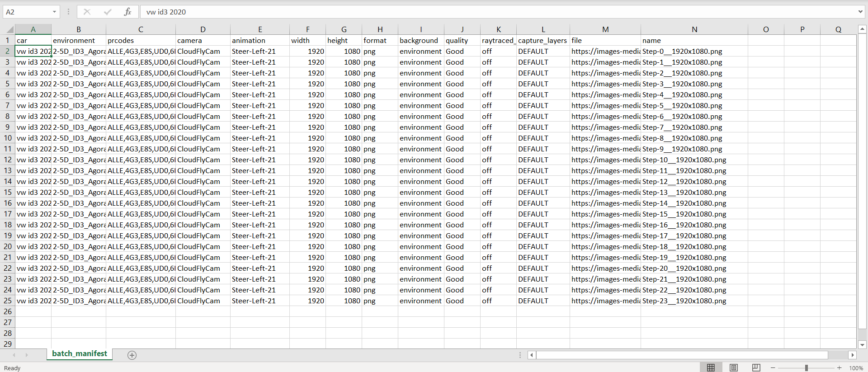Click 'Steer-Left-21' cell in row 15
This screenshot has height=372, width=868.
[x=260, y=192]
